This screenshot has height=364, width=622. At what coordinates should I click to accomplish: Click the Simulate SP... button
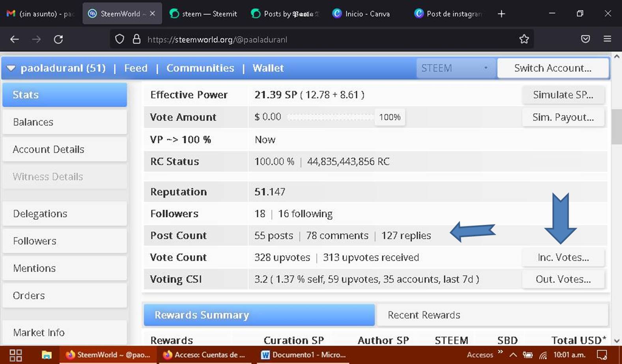coord(563,95)
